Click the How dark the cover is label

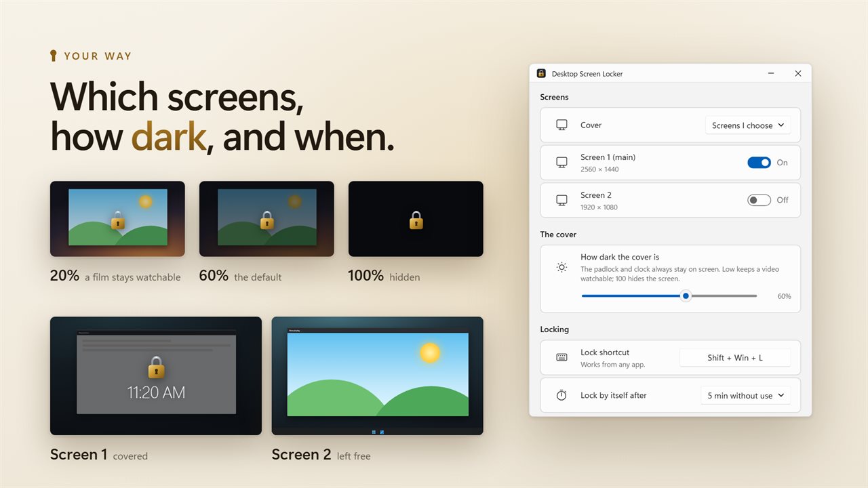tap(620, 257)
